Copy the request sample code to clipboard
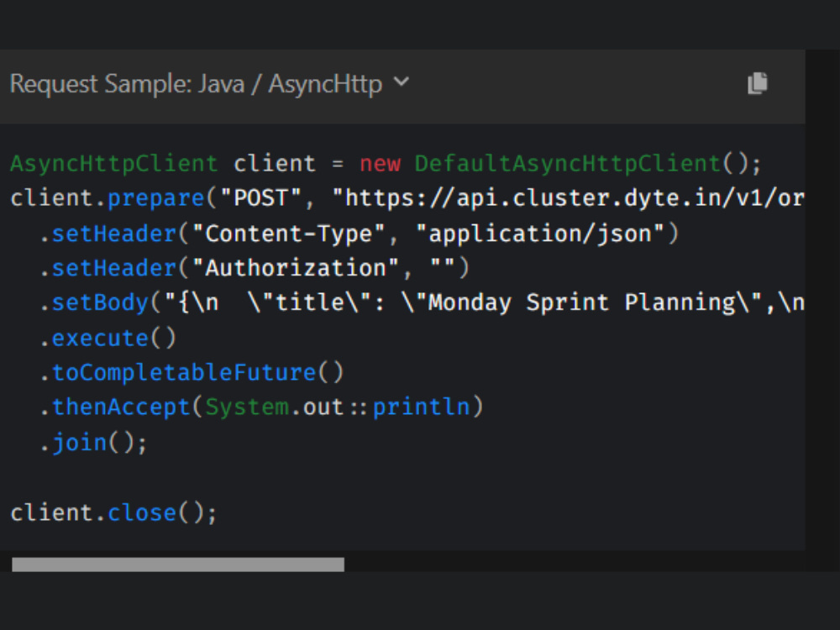This screenshot has height=630, width=840. click(758, 83)
